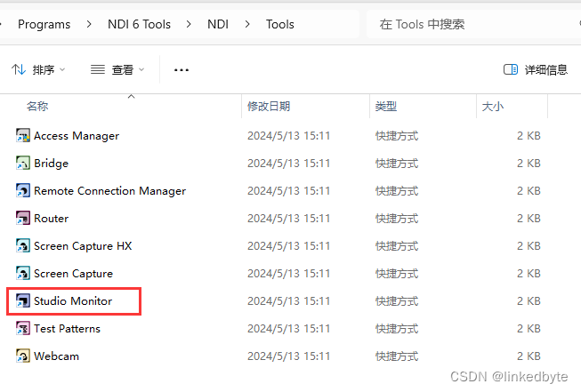Sort by the 类型 column header
Viewport: 581px width, 392px height.
click(386, 107)
